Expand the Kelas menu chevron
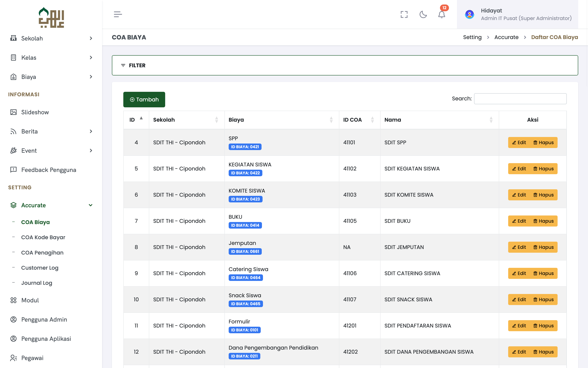Viewport: 588px width, 368px height. [x=91, y=57]
